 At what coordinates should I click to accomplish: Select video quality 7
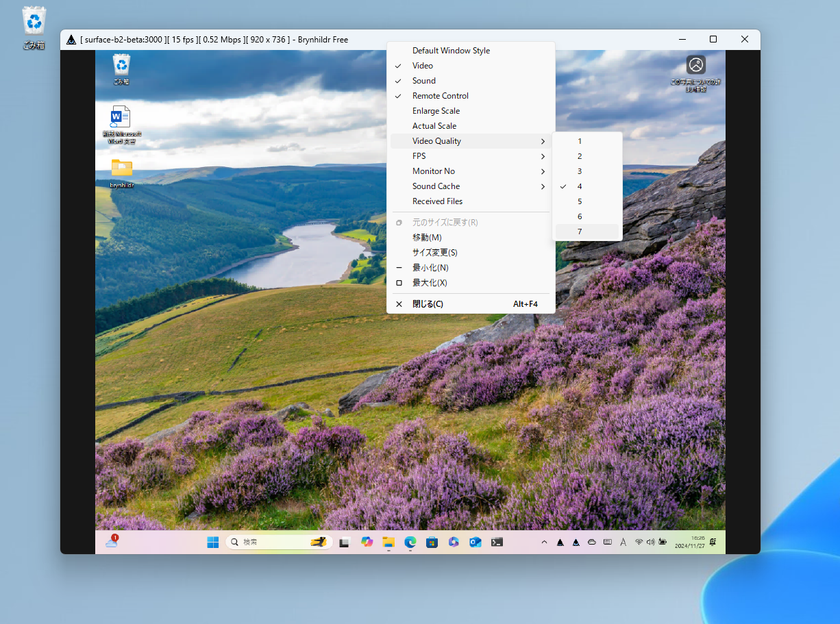click(x=587, y=232)
